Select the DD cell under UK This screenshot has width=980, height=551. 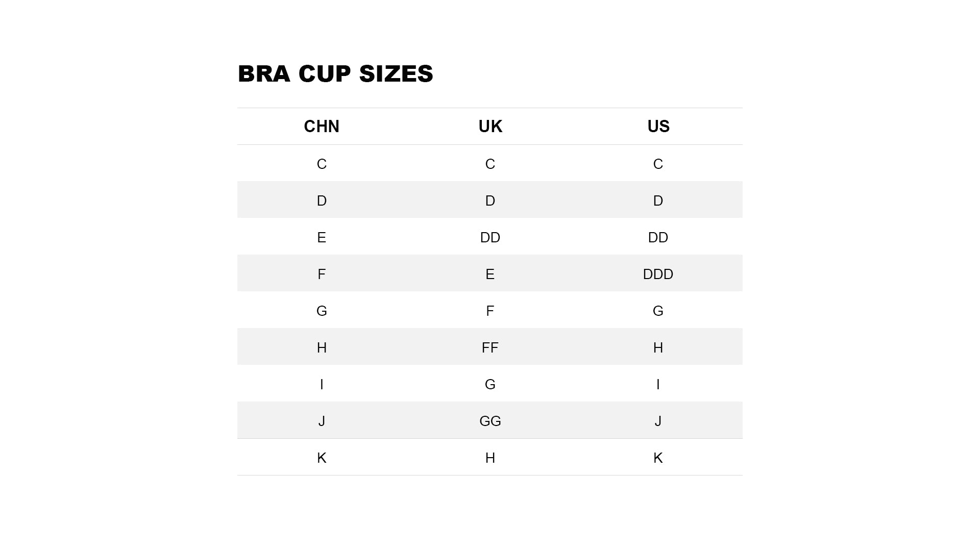click(490, 237)
